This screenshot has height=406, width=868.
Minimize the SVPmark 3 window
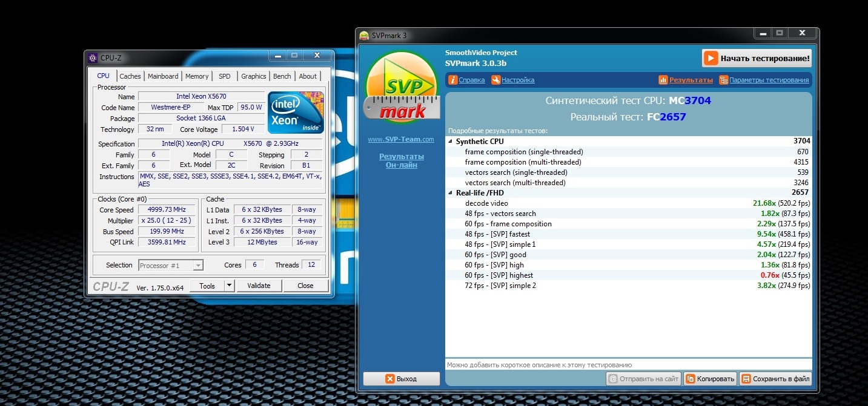tap(763, 33)
